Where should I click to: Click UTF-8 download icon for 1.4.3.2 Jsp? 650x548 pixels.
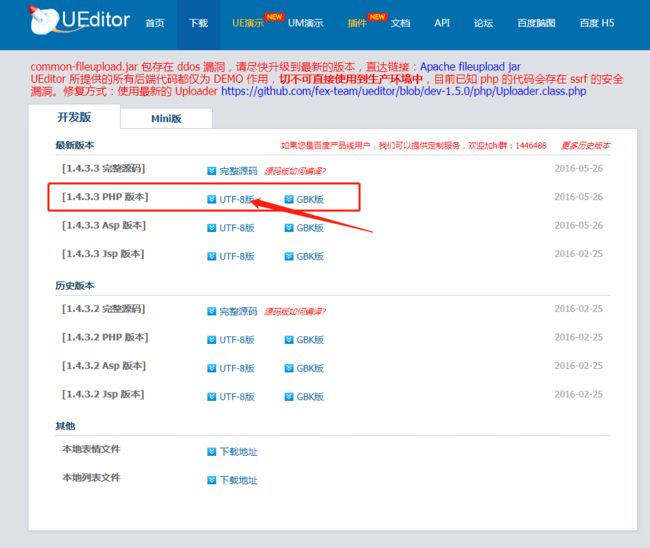(x=211, y=397)
